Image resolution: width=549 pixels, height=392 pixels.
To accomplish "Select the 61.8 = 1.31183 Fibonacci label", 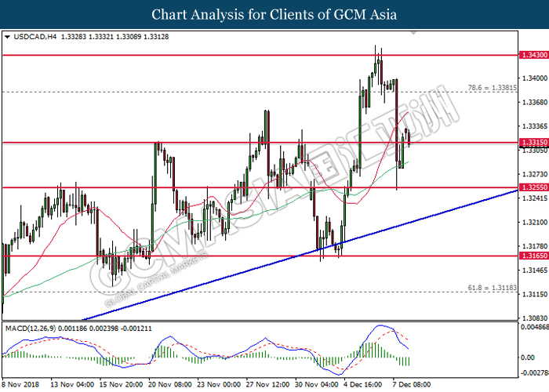I will coord(493,288).
